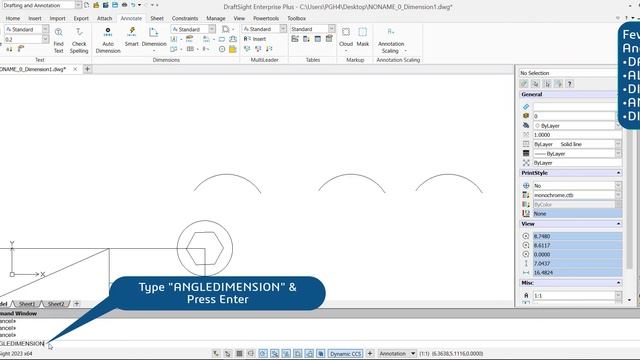Click the cursor select icon in Properties palette

pyautogui.click(x=547, y=84)
